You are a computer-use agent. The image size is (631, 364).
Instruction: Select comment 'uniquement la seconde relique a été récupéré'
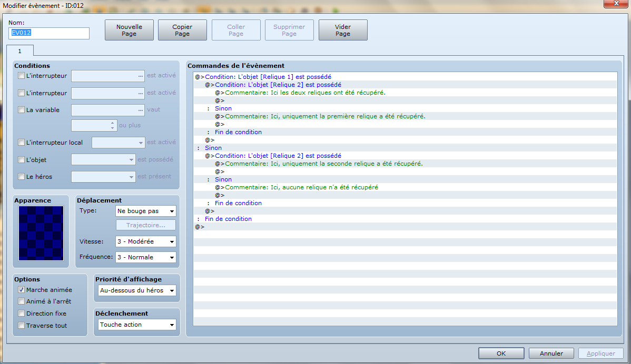coord(405,164)
